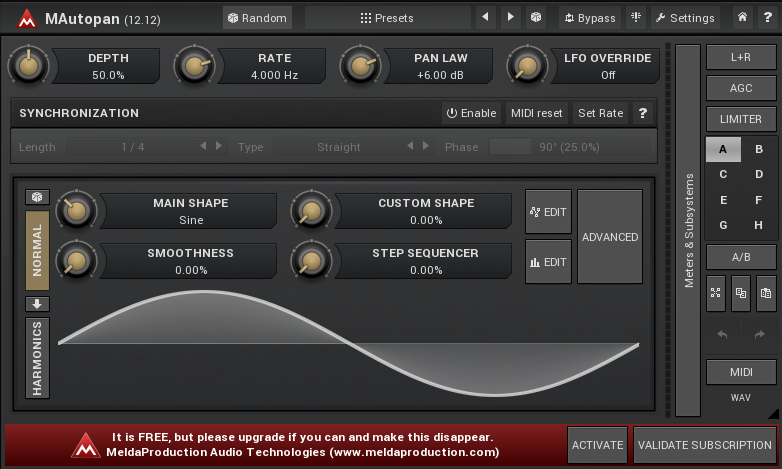The height and width of the screenshot is (469, 782).
Task: Open the ADVANCED shape settings
Action: [x=609, y=237]
